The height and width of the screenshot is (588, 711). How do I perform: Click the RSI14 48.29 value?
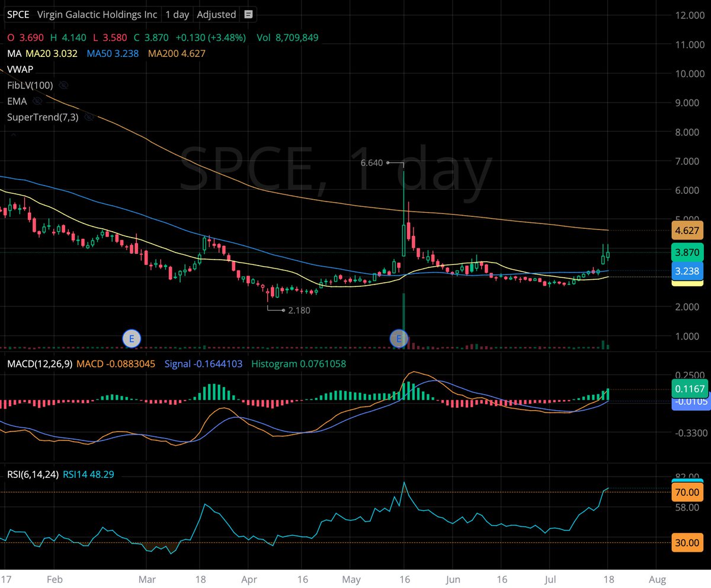(x=88, y=475)
